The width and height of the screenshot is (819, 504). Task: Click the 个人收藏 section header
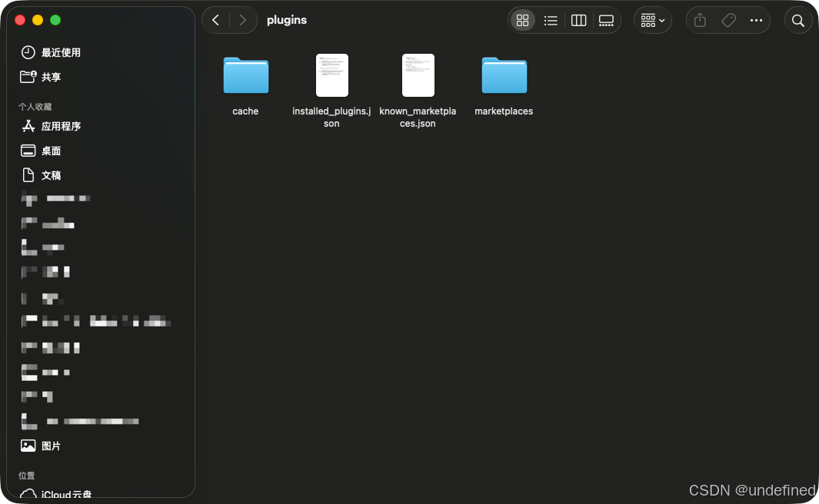(35, 107)
